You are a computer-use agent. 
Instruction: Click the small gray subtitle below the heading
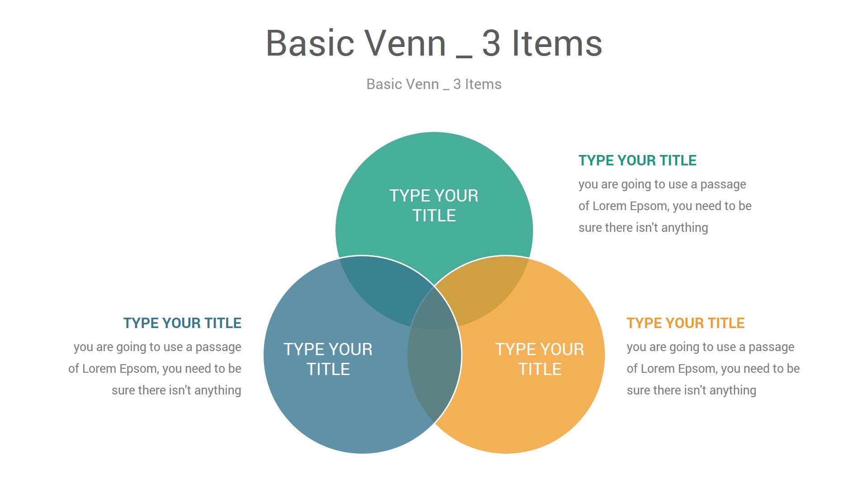(434, 84)
